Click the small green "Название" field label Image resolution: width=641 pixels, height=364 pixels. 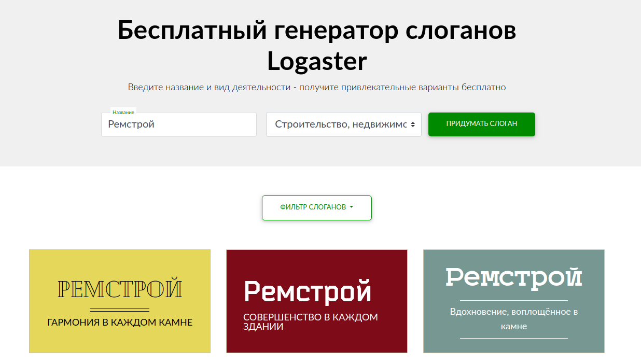pos(123,112)
